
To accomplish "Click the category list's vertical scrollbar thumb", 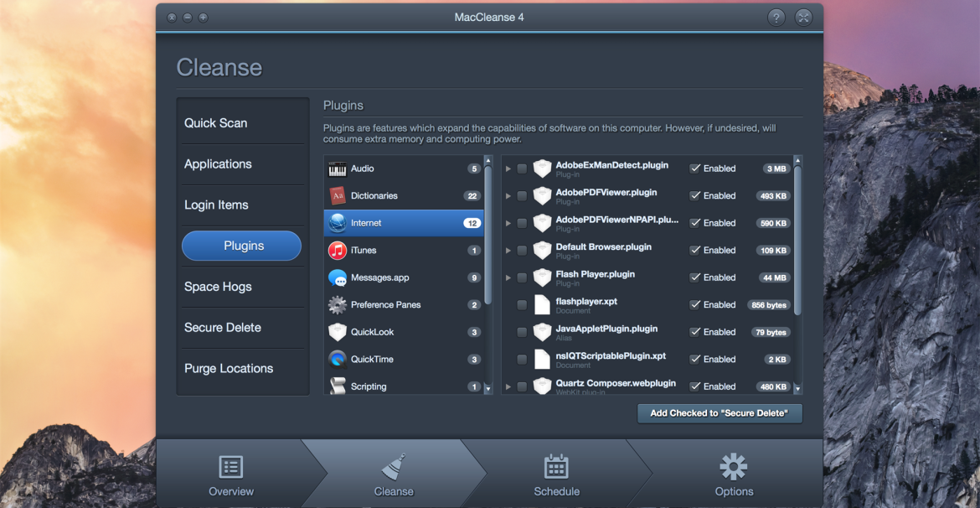I will 488,236.
